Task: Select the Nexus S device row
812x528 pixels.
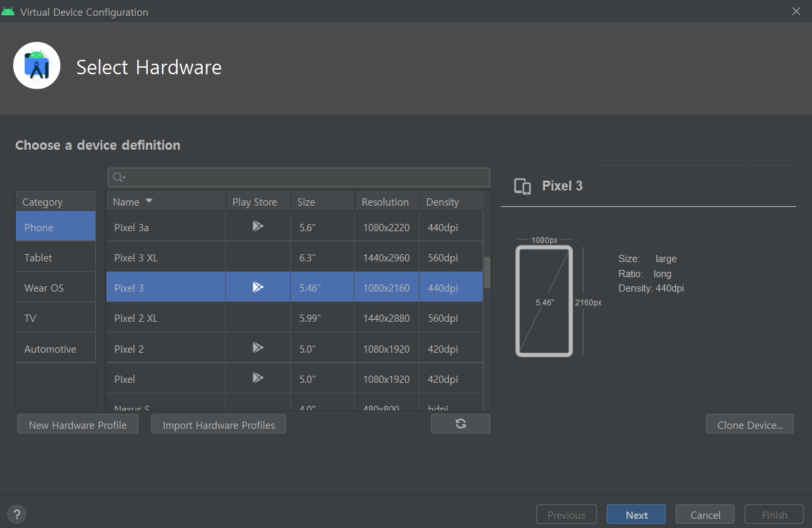Action: click(x=295, y=403)
